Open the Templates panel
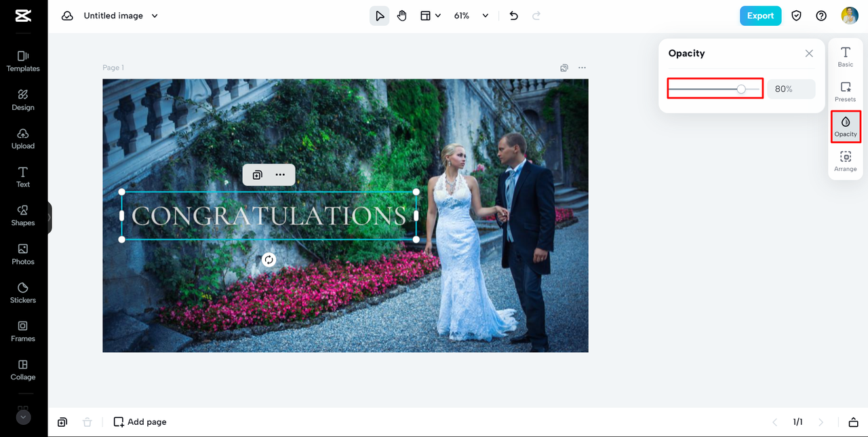This screenshot has width=868, height=437. pyautogui.click(x=23, y=60)
